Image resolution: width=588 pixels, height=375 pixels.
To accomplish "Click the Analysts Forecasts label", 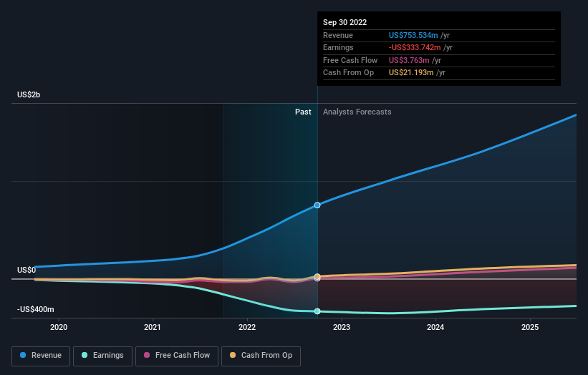I will (x=357, y=112).
